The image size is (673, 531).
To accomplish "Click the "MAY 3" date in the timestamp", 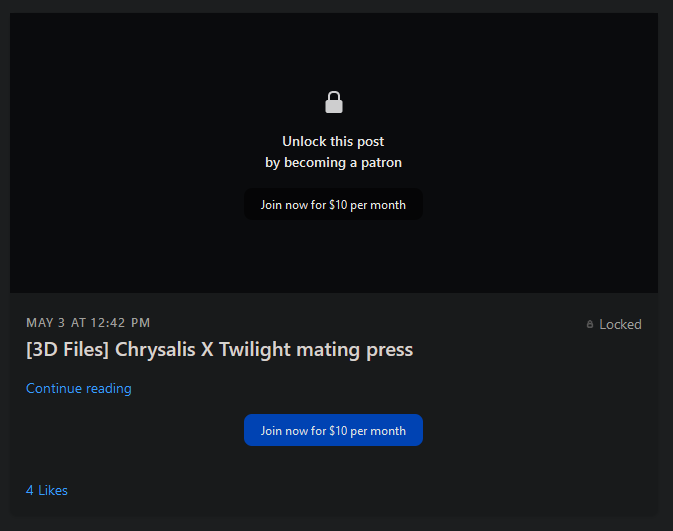I will pyautogui.click(x=46, y=322).
